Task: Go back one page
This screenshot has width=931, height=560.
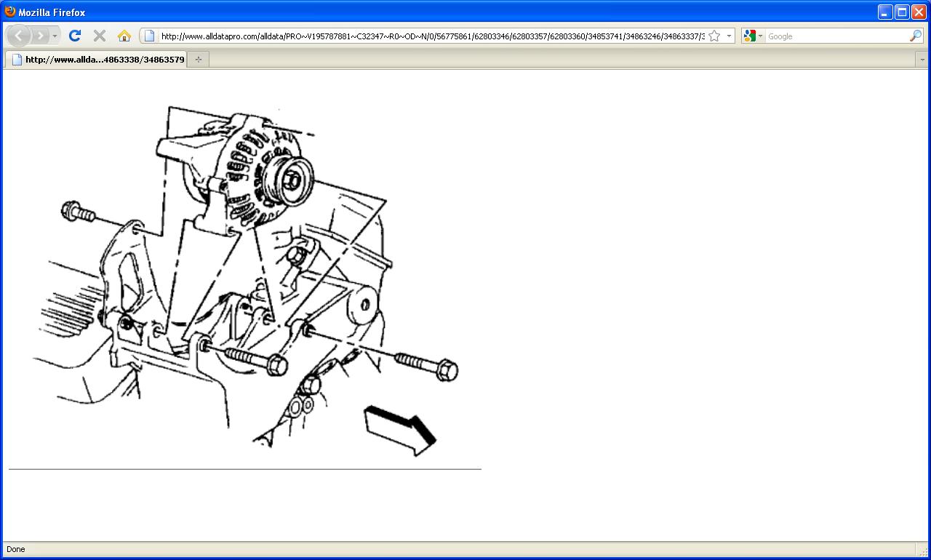Action: click(x=19, y=36)
